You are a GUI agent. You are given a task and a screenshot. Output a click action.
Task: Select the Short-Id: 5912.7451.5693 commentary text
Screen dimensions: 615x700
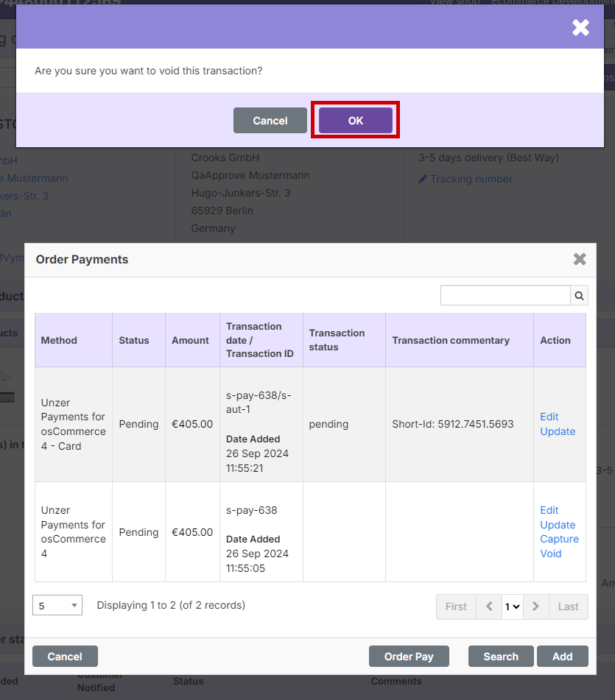pos(453,424)
